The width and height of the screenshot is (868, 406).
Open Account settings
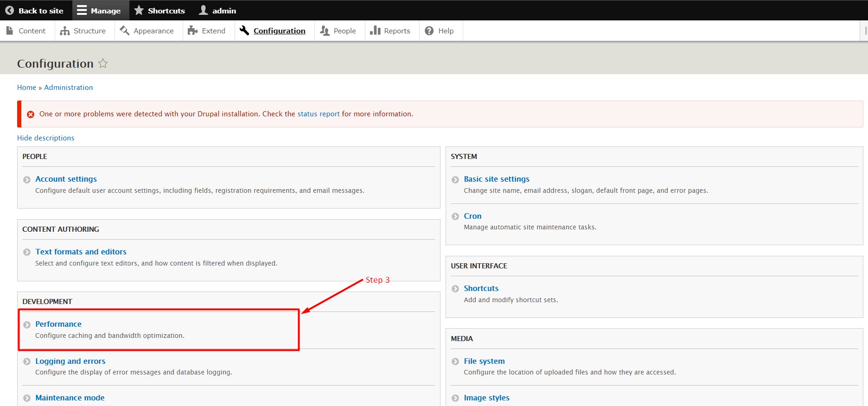point(66,179)
